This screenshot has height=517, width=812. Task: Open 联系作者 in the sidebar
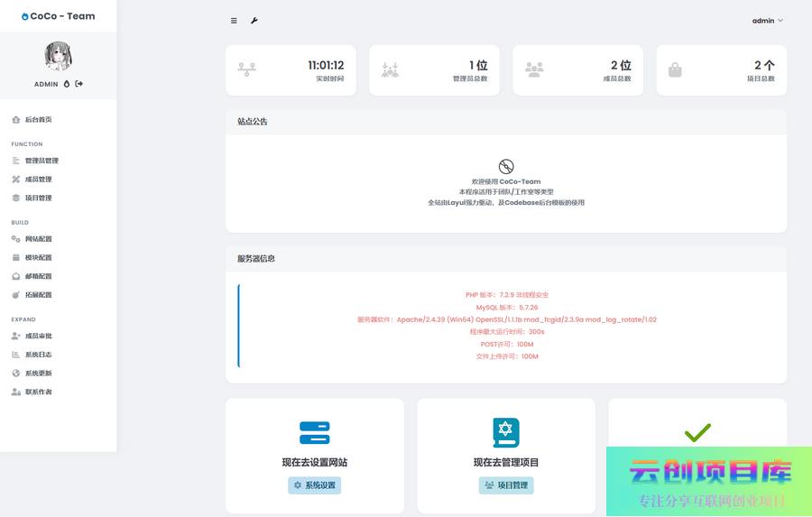38,392
